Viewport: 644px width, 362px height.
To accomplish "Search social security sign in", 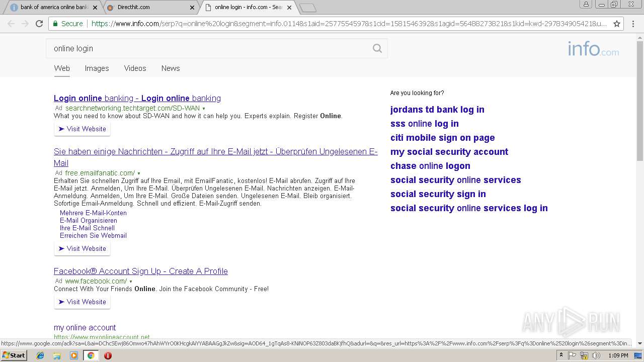I will (438, 194).
